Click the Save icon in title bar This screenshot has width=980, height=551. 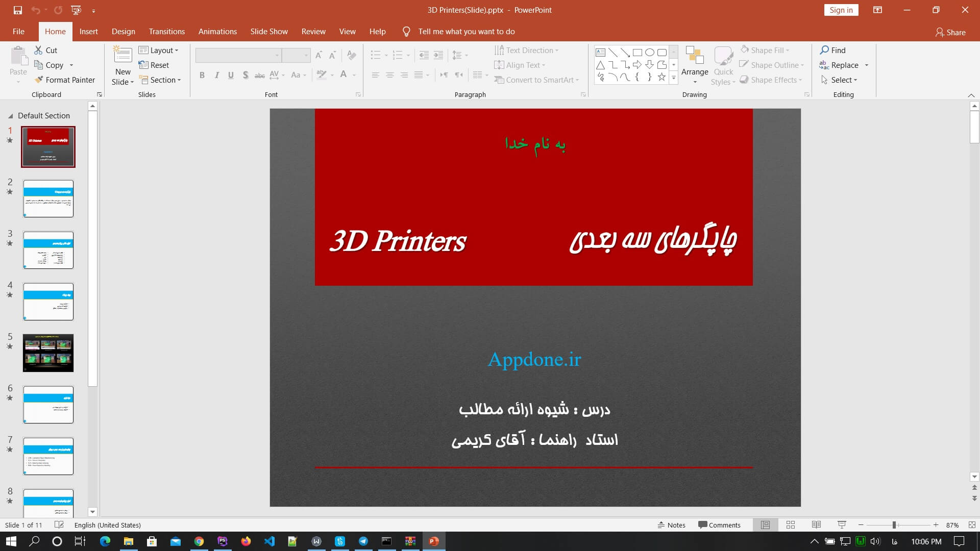point(18,10)
